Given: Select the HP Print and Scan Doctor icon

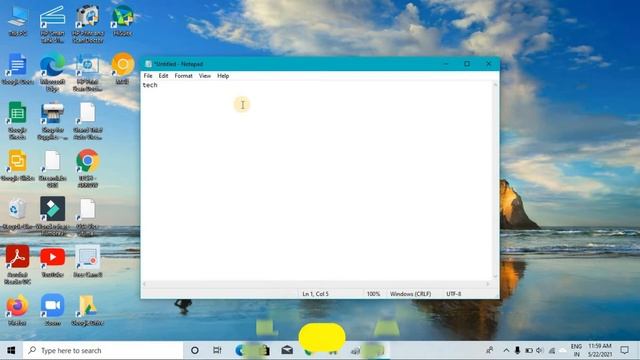Looking at the screenshot, I should point(87,24).
